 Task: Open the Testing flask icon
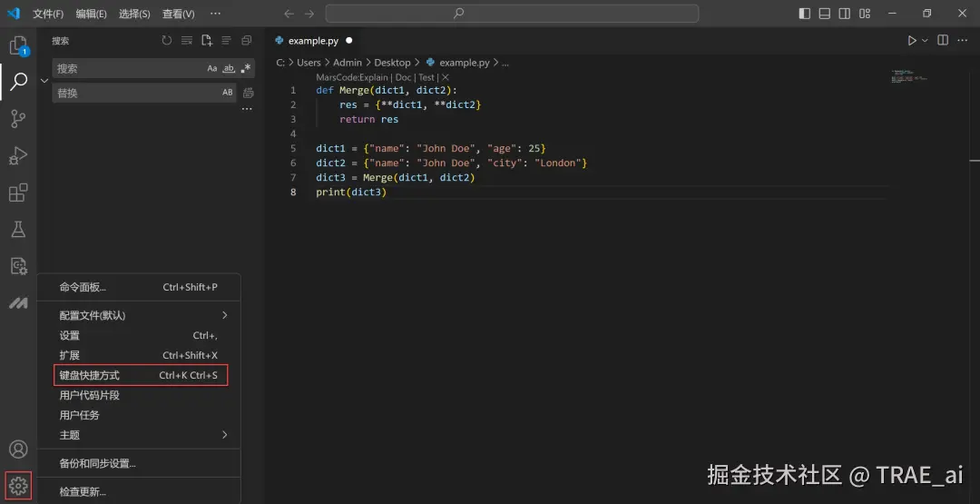[18, 230]
